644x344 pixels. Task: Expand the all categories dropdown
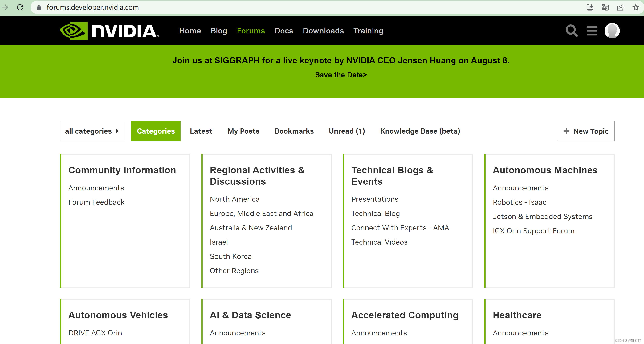pos(92,131)
